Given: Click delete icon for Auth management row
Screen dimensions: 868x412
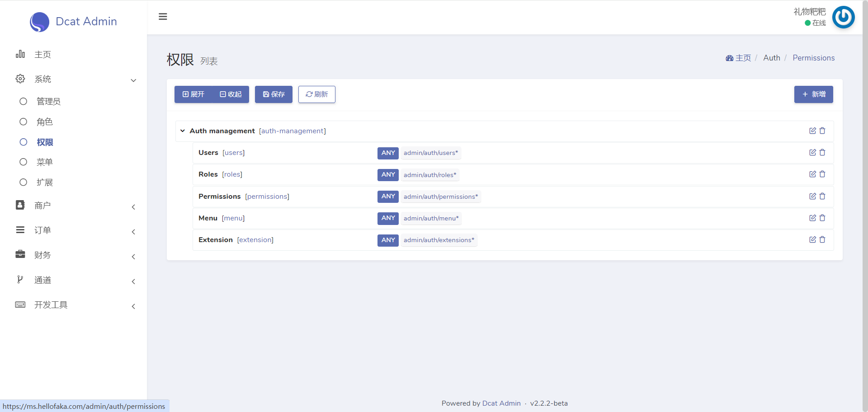Looking at the screenshot, I should pos(822,131).
